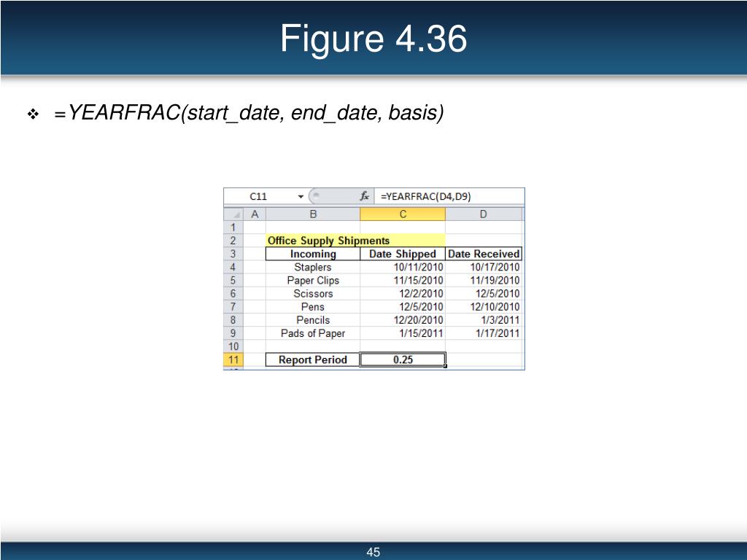
Task: Select row 8 header
Action: click(x=233, y=320)
